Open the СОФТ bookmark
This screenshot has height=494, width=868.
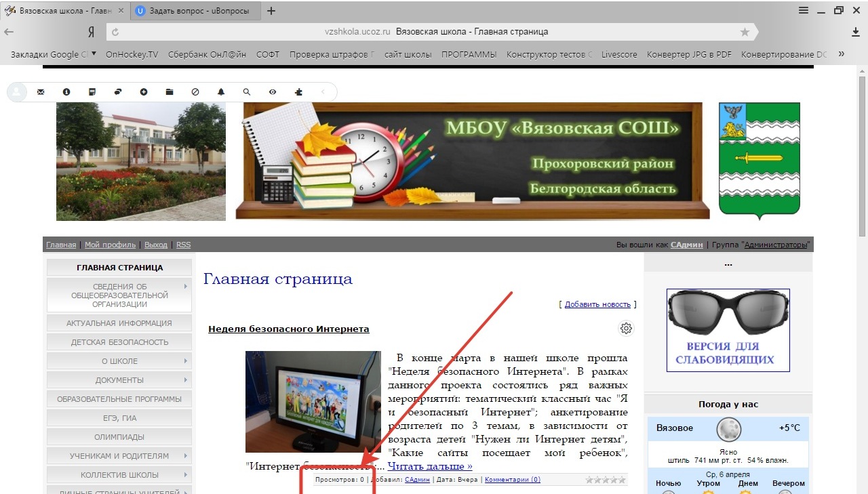pyautogui.click(x=268, y=54)
